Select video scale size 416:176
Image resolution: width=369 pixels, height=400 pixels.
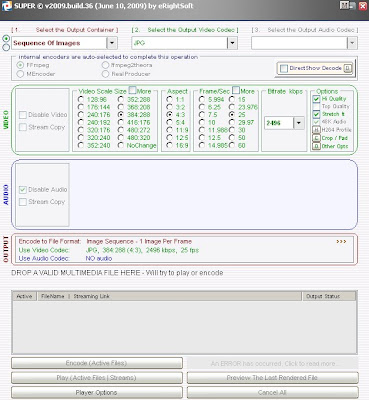[x=121, y=122]
